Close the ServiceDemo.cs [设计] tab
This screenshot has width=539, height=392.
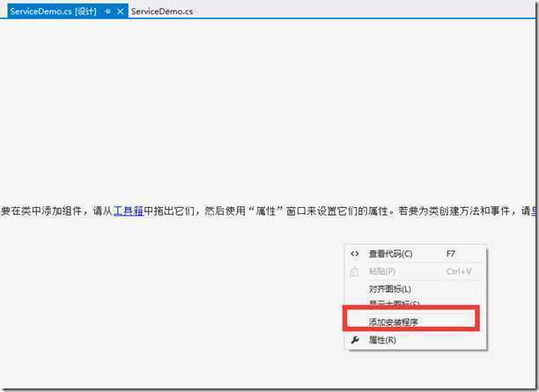(x=120, y=11)
